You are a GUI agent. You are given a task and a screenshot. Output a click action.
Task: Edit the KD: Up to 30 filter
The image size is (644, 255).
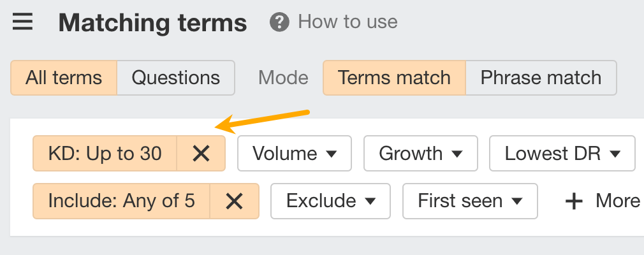(x=105, y=154)
